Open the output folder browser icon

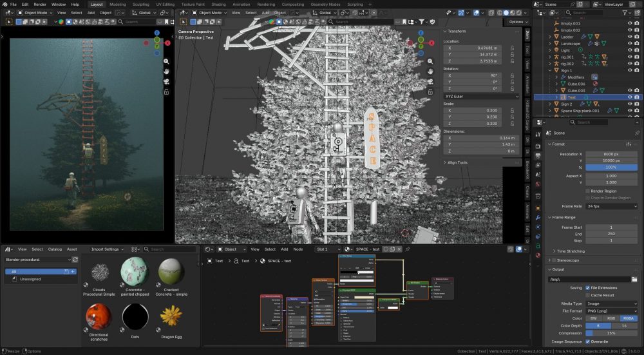(634, 279)
